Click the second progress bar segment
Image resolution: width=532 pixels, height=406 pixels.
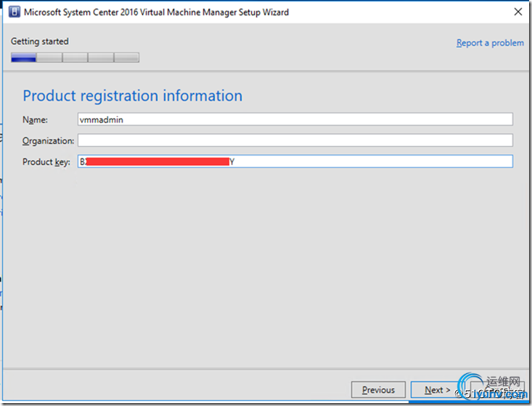click(49, 58)
